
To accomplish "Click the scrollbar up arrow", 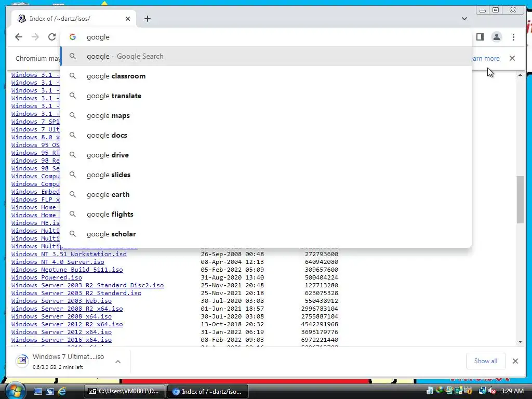I will point(520,75).
